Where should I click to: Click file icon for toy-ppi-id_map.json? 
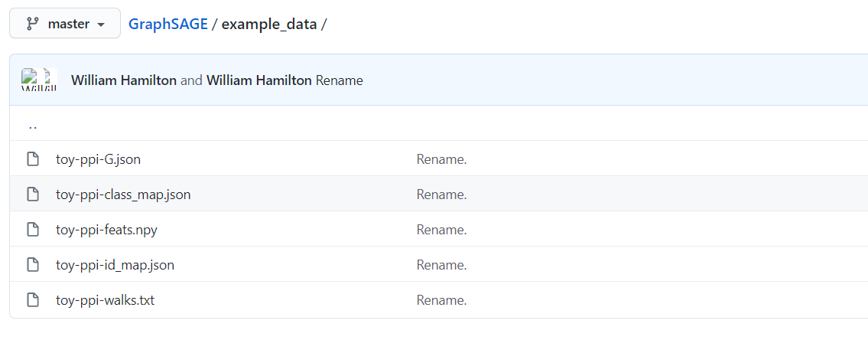coord(33,265)
